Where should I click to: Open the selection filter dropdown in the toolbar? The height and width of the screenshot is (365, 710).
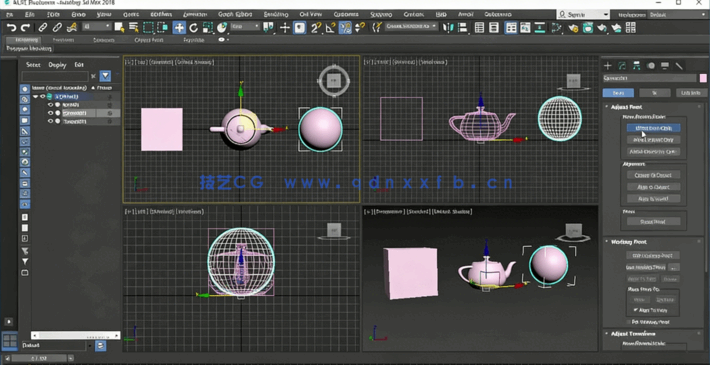96,27
